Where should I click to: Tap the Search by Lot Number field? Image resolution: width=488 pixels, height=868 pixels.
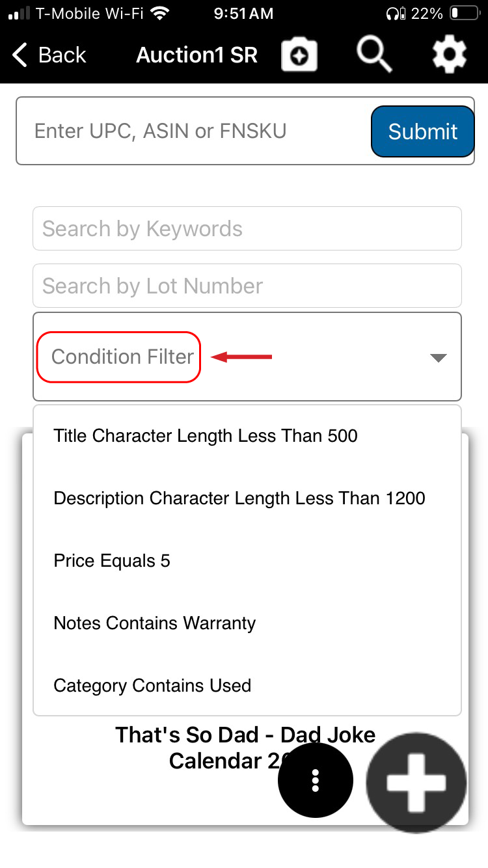pos(247,286)
